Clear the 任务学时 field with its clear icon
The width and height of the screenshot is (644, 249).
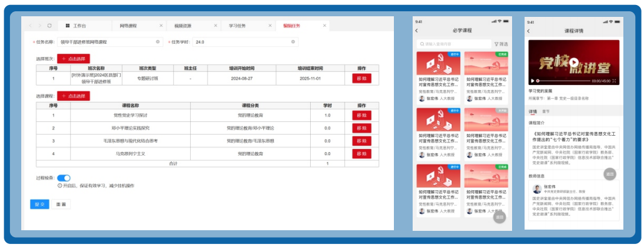[x=293, y=42]
